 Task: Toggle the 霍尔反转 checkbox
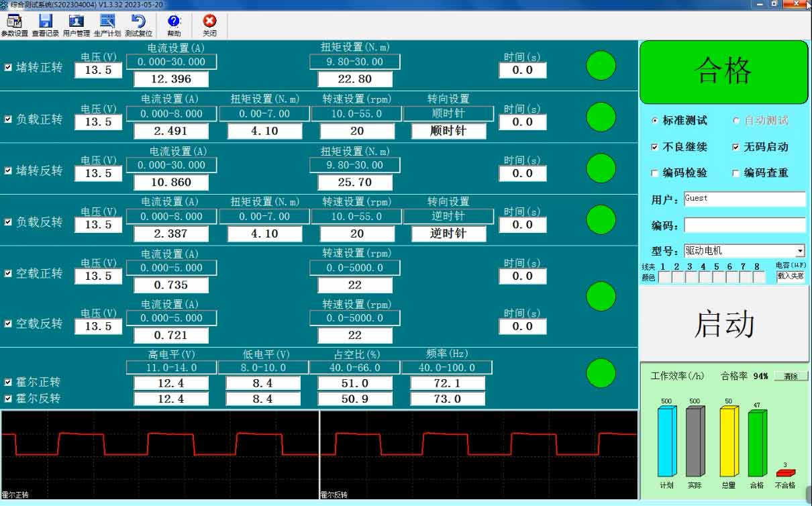tap(7, 399)
